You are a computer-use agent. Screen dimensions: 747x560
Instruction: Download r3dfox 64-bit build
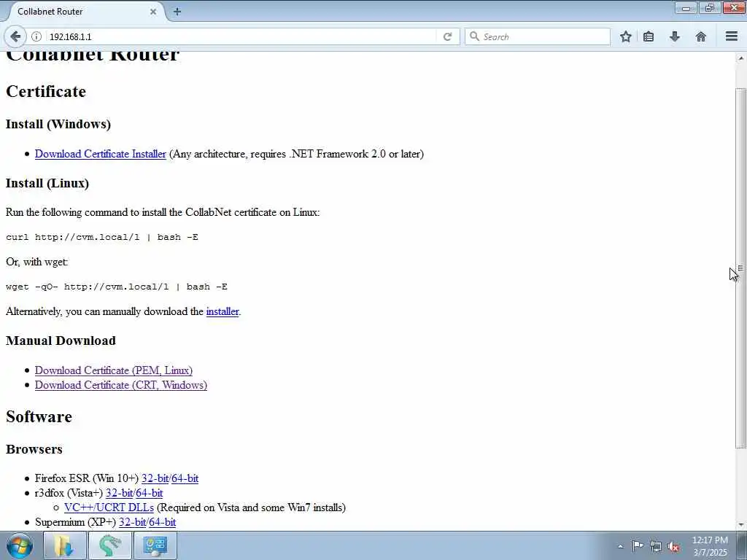(x=149, y=493)
